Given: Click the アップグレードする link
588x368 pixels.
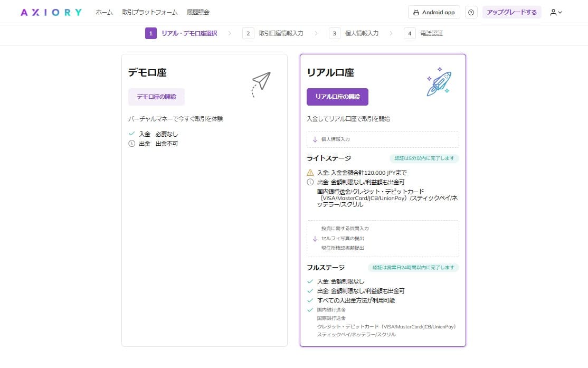Looking at the screenshot, I should (511, 12).
